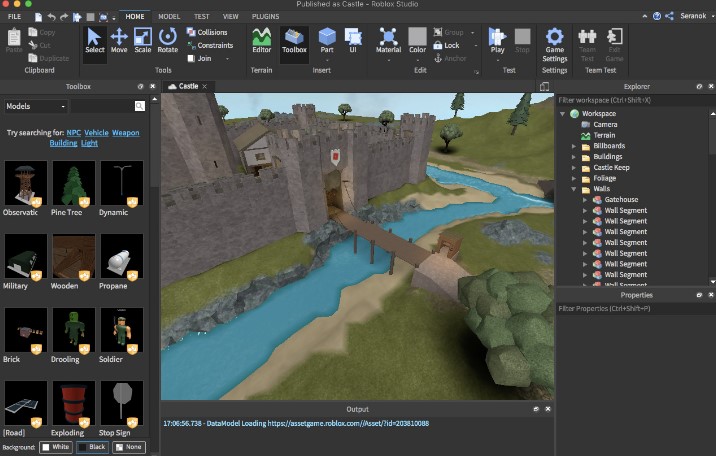Expand the Castle Keep folder

coord(574,168)
